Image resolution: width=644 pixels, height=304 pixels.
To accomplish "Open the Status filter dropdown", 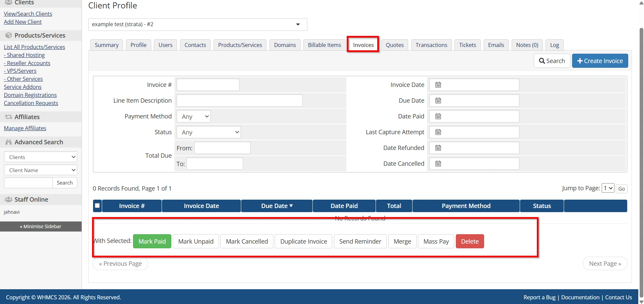I will point(209,132).
